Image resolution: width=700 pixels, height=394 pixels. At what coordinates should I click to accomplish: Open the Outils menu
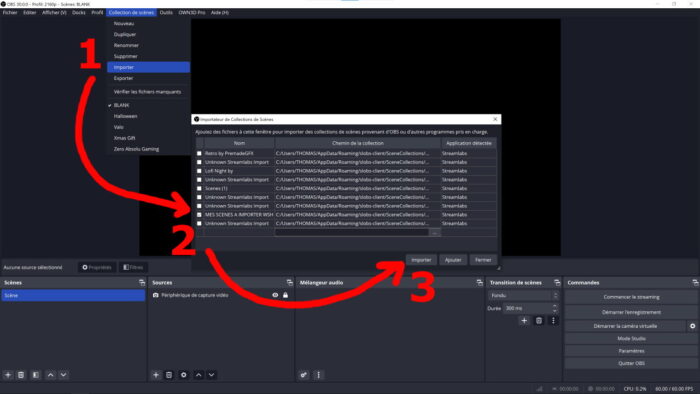[166, 12]
